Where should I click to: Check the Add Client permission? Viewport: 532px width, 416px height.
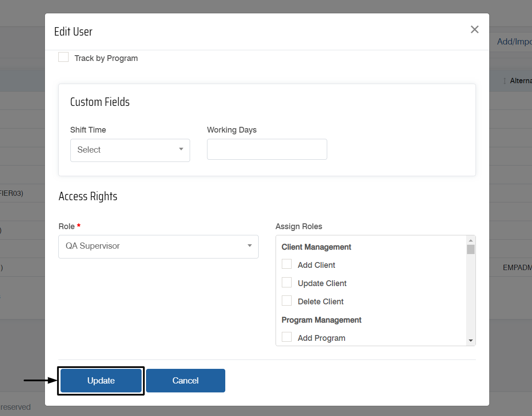pyautogui.click(x=287, y=264)
